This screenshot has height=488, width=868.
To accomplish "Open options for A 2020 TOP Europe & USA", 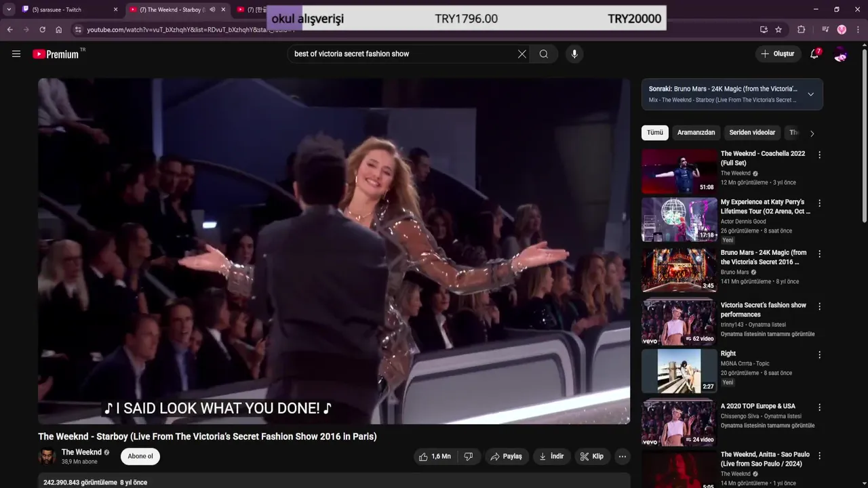I will [x=819, y=407].
